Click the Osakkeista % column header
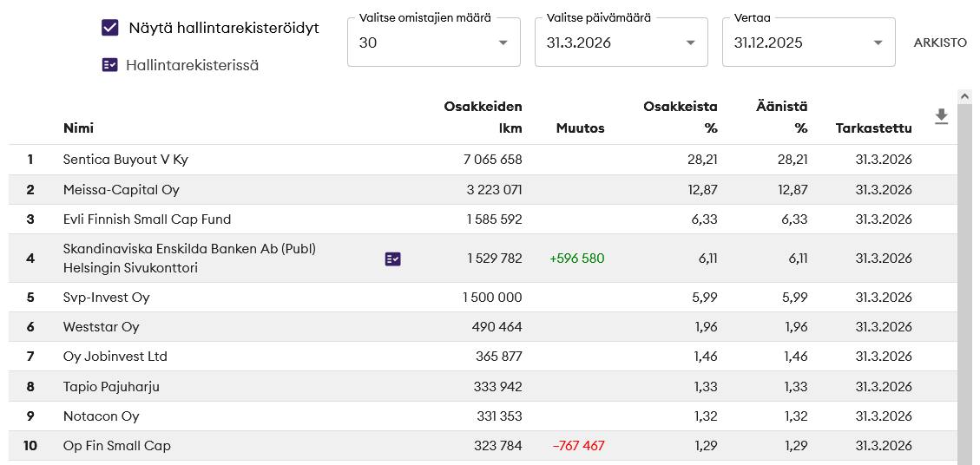980x465 pixels. [681, 117]
